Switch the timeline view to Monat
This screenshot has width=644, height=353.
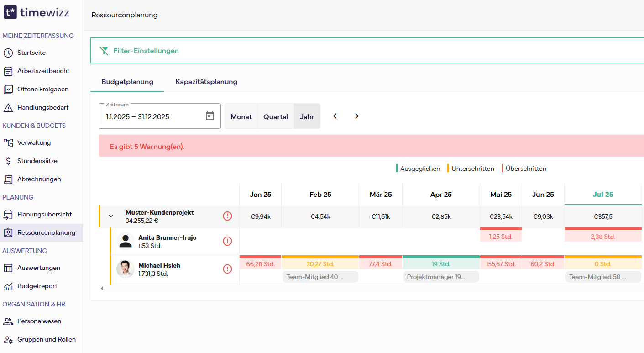[x=241, y=116]
